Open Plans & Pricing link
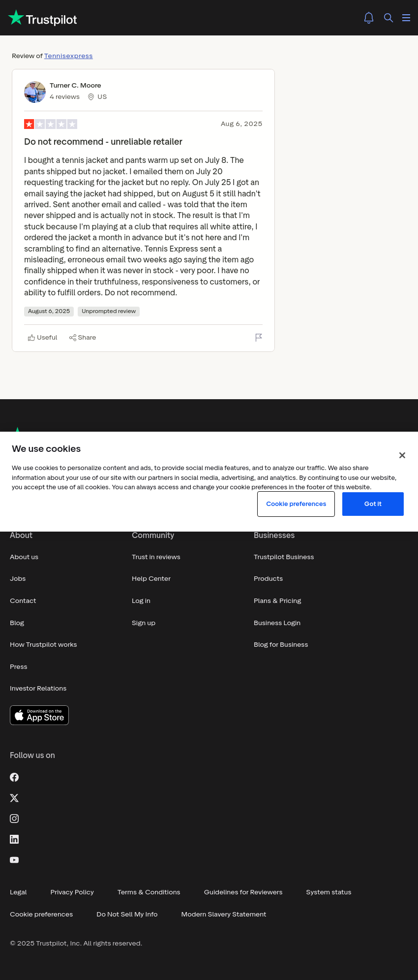The image size is (418, 980). point(277,601)
